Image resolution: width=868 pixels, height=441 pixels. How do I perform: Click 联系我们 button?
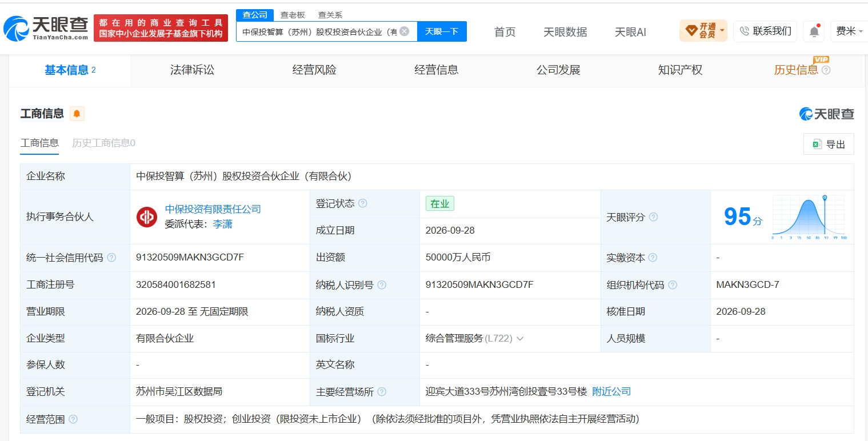(x=765, y=31)
